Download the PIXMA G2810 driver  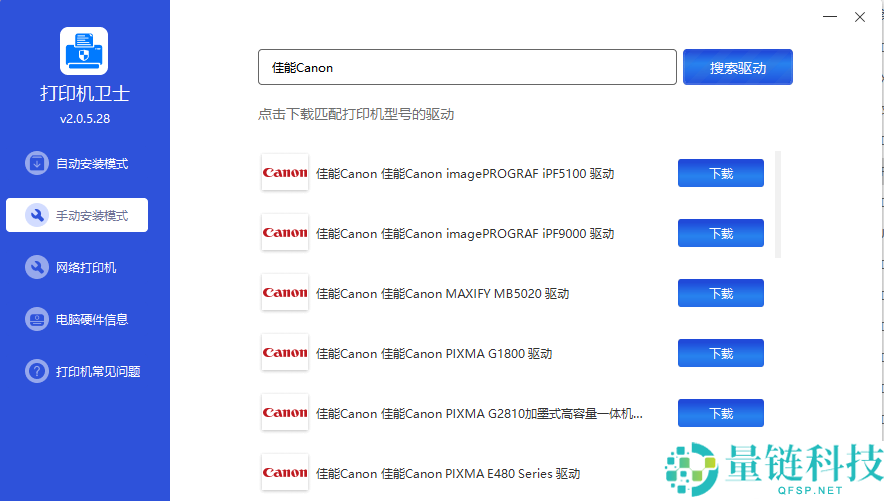coord(721,413)
